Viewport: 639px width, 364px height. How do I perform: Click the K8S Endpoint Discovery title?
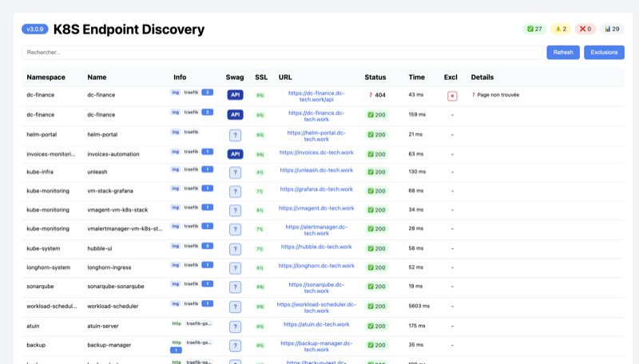click(x=129, y=30)
